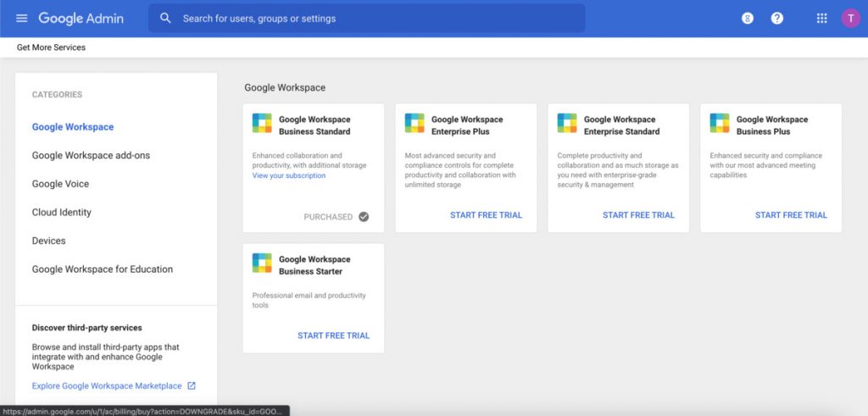Click the Google Workspace Business Starter title

pos(314,265)
